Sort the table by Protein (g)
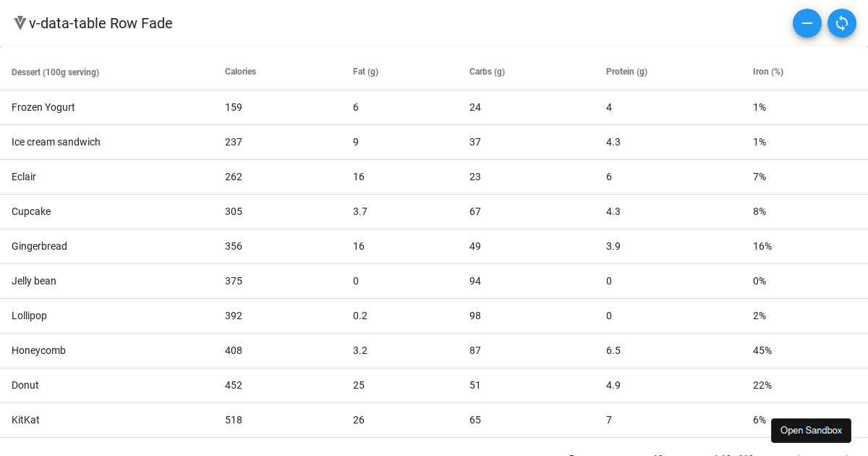The height and width of the screenshot is (456, 868). coord(626,72)
